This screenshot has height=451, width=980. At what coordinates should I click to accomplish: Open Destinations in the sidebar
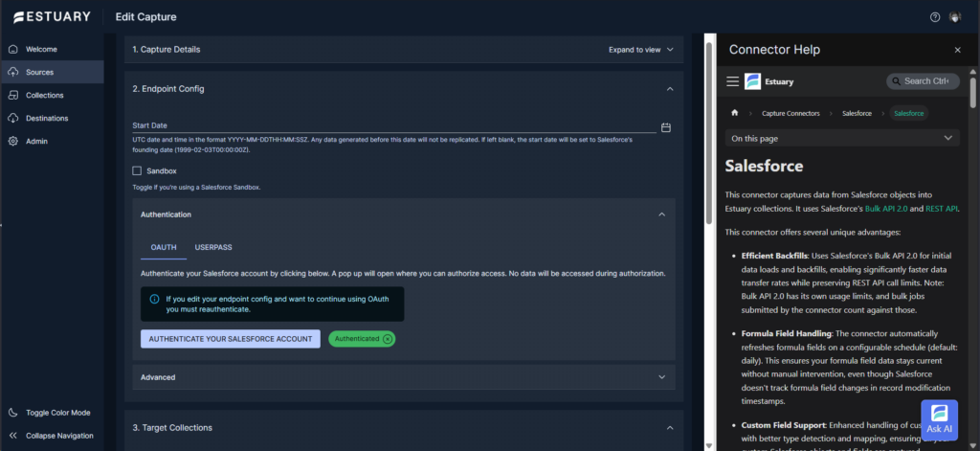53,118
